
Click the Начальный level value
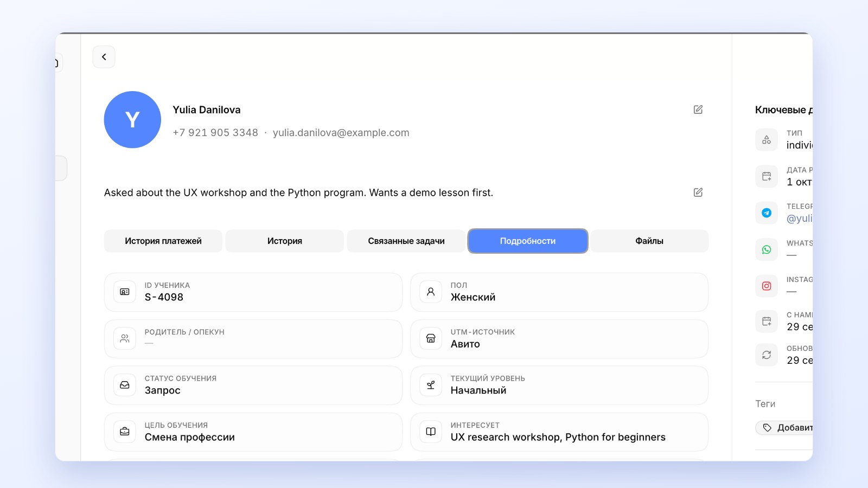pos(478,390)
